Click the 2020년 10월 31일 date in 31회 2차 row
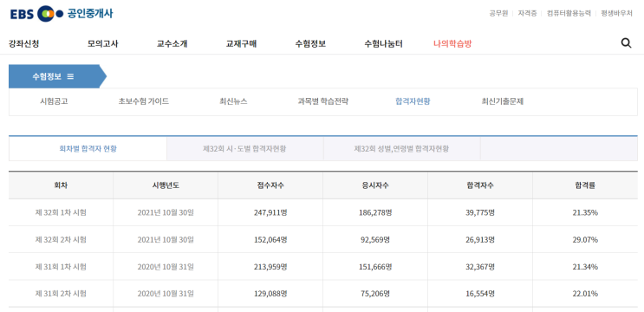644x312 pixels. click(x=166, y=294)
